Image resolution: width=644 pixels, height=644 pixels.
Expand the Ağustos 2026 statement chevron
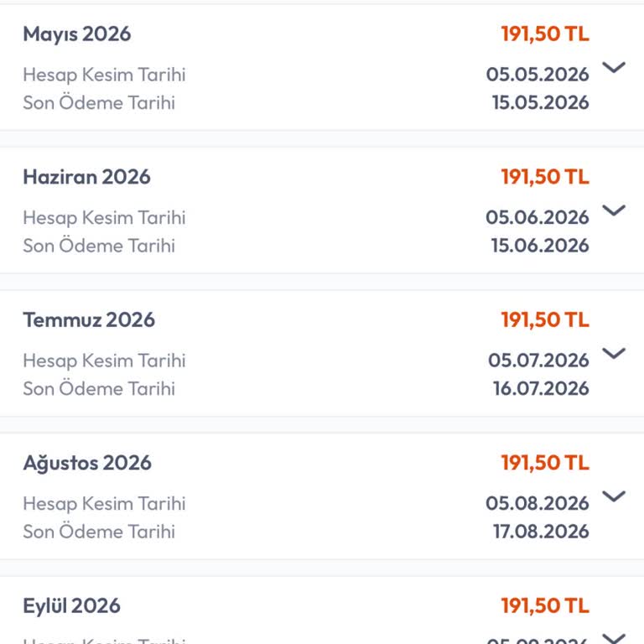pyautogui.click(x=614, y=496)
